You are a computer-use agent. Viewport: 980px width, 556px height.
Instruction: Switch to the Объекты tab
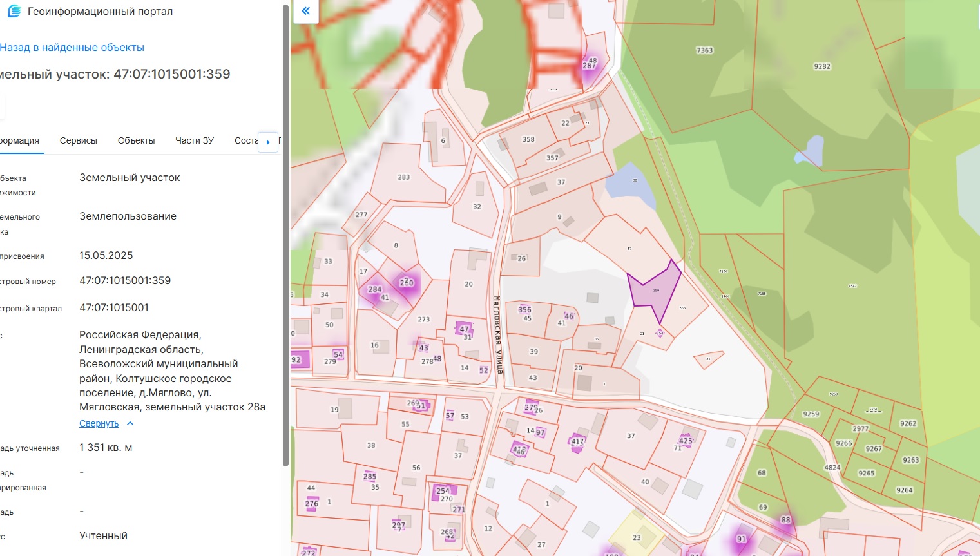[x=136, y=140]
